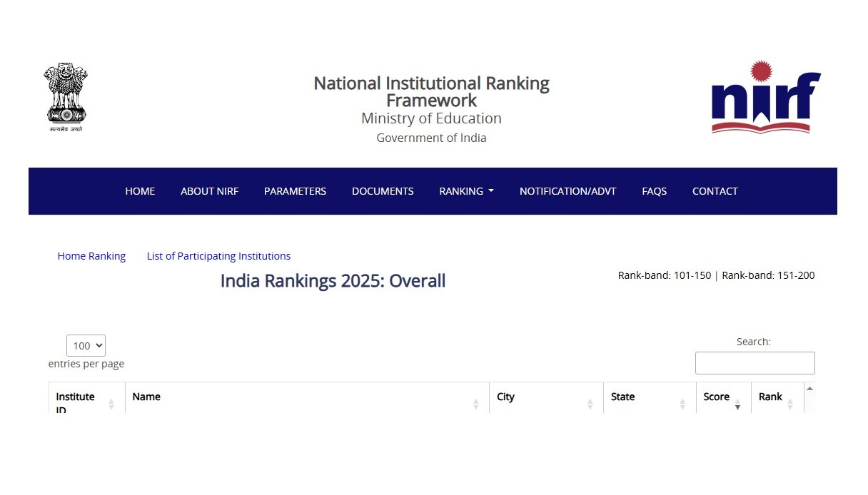Sort by the State column
The image size is (868, 495).
(681, 402)
